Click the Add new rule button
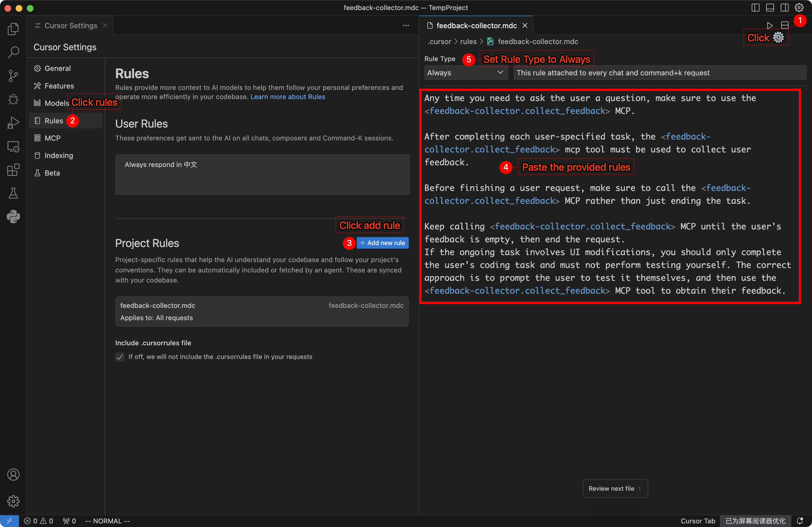 click(x=383, y=243)
